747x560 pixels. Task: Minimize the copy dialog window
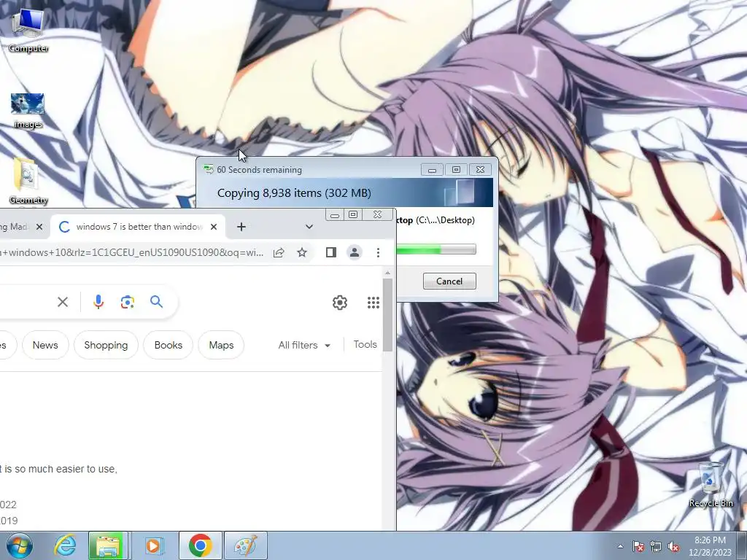click(432, 169)
